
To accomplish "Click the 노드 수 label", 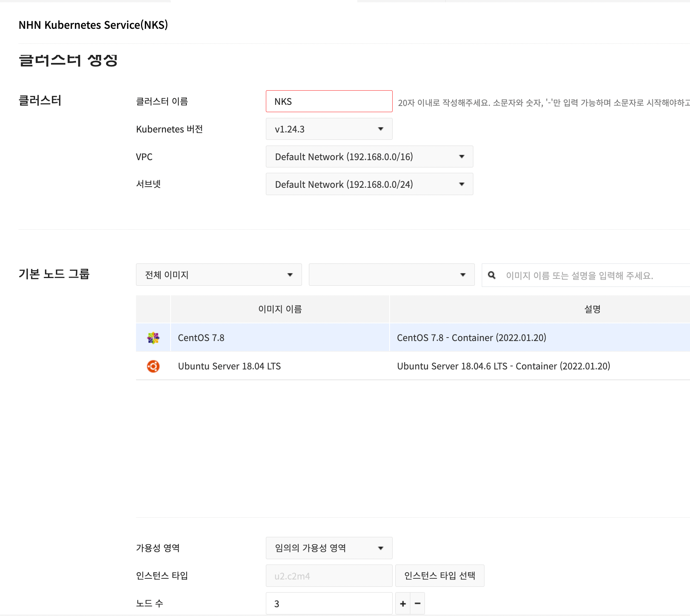I will [x=149, y=603].
